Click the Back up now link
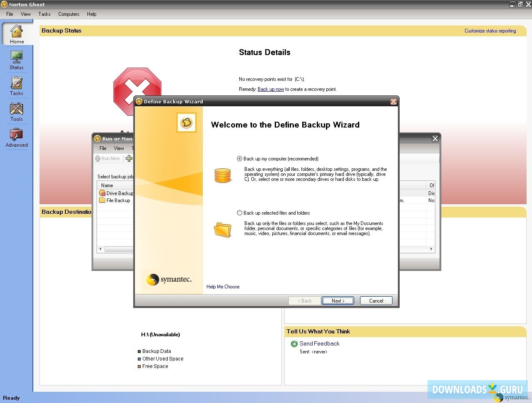This screenshot has height=403, width=532. pyautogui.click(x=271, y=89)
